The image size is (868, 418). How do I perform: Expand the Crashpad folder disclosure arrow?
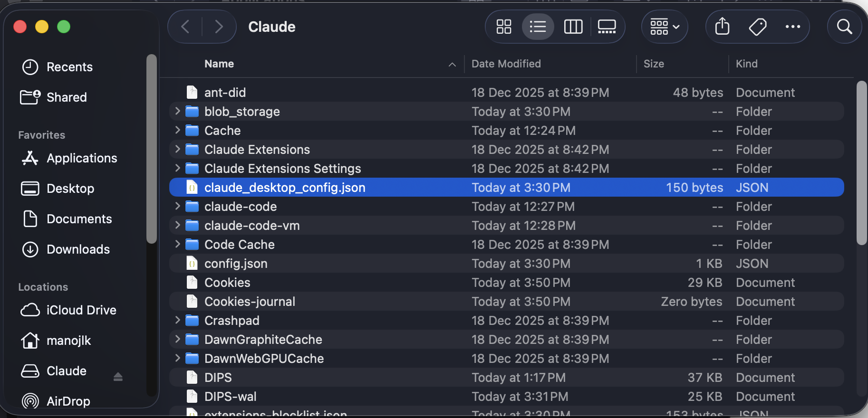(x=177, y=320)
